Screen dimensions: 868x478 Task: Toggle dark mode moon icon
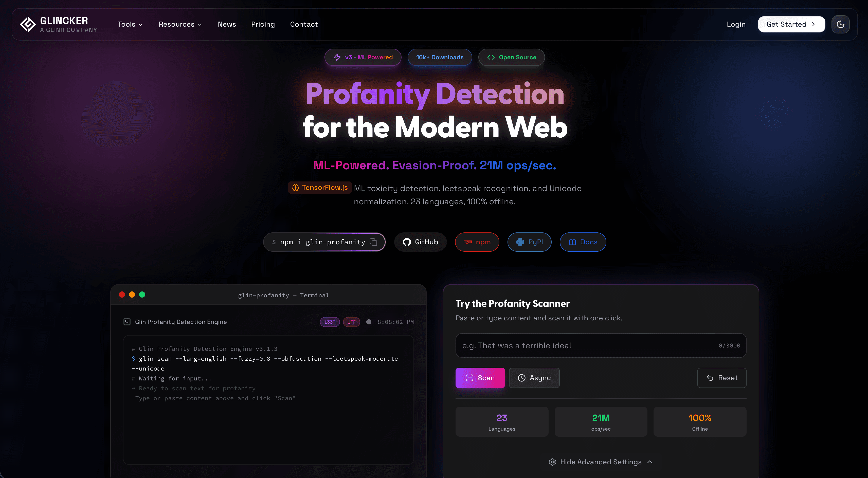[x=840, y=24]
